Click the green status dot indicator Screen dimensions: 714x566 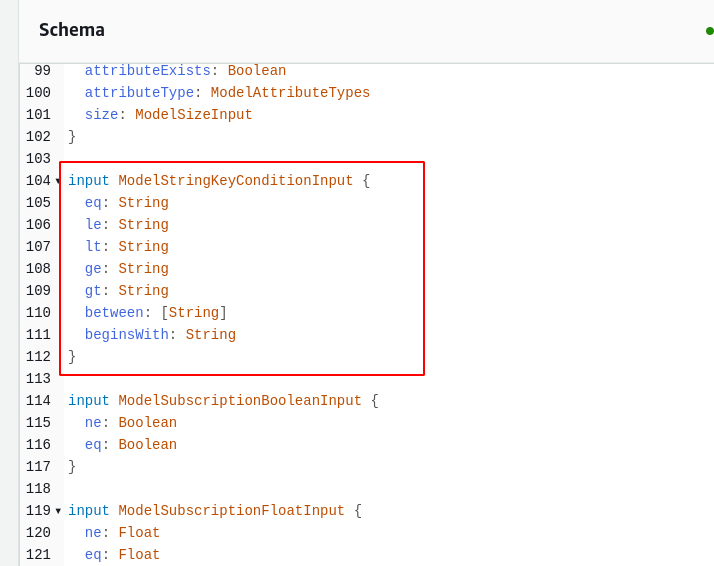[709, 31]
